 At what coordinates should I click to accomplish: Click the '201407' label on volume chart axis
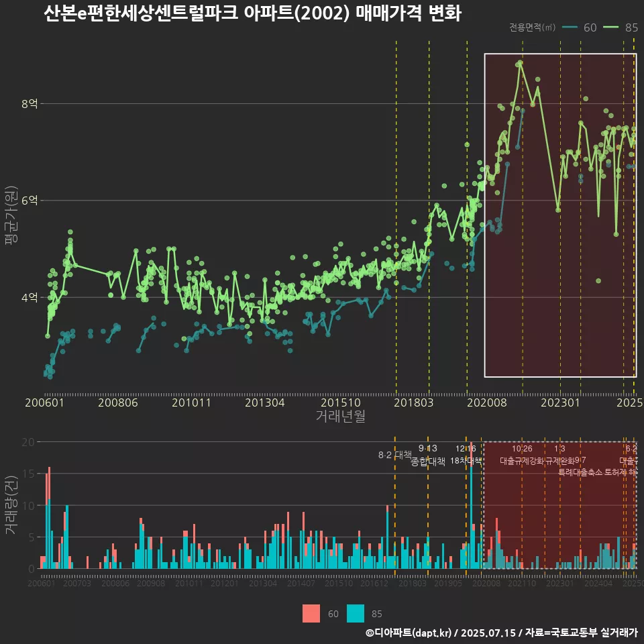coord(301,583)
